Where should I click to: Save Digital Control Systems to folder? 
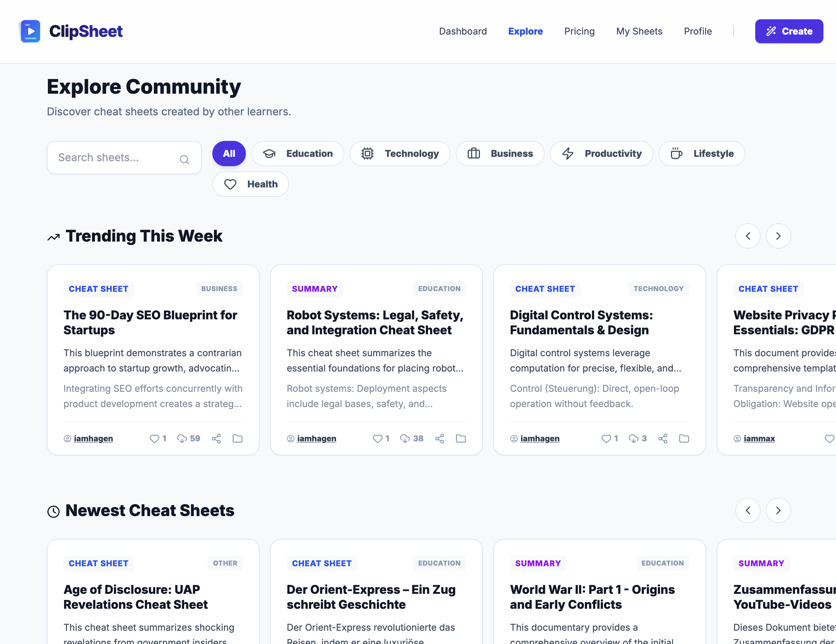[x=683, y=438]
